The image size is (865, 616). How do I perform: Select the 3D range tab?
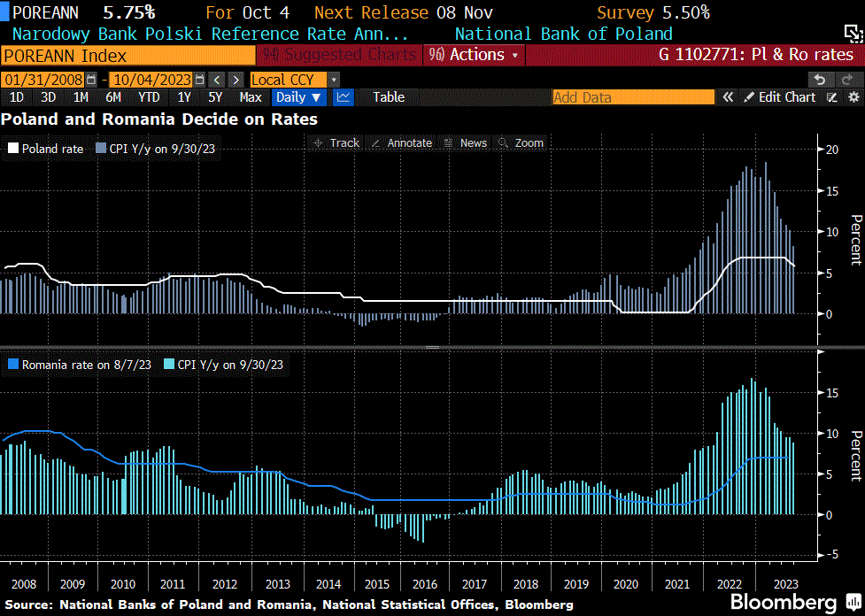point(49,97)
